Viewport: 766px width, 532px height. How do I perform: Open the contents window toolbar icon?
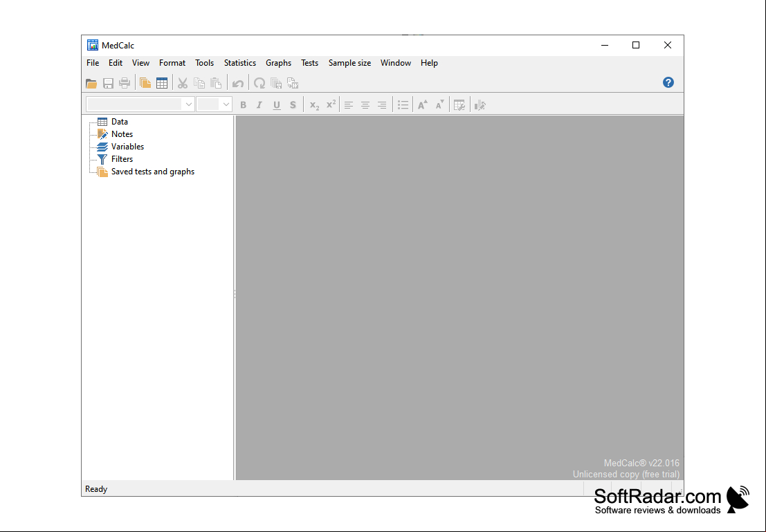[145, 84]
